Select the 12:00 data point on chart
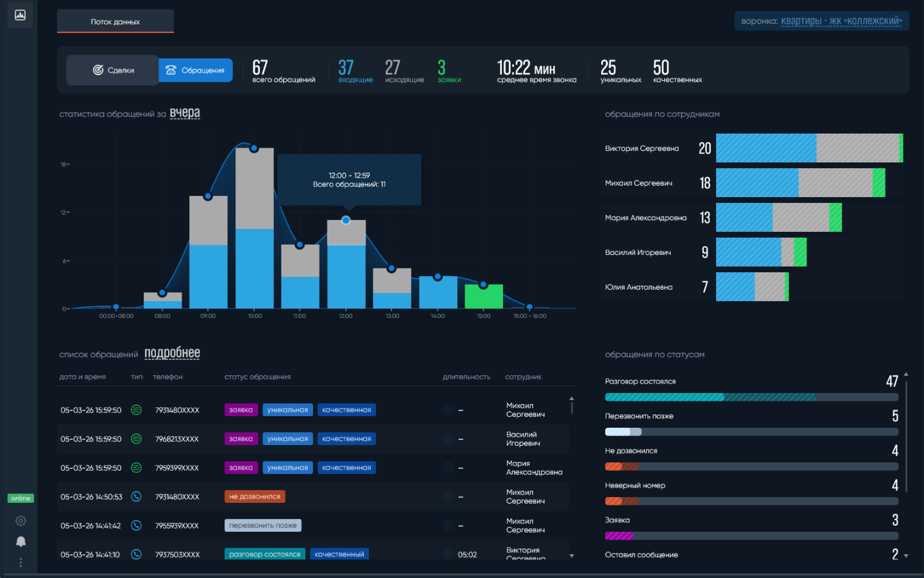This screenshot has height=578, width=924. (346, 220)
